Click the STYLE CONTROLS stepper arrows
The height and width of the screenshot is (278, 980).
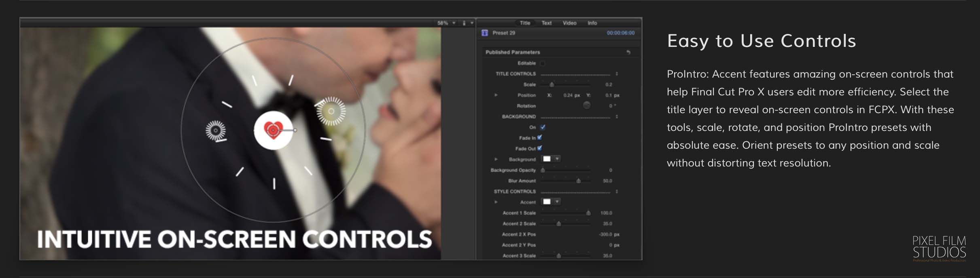point(617,192)
